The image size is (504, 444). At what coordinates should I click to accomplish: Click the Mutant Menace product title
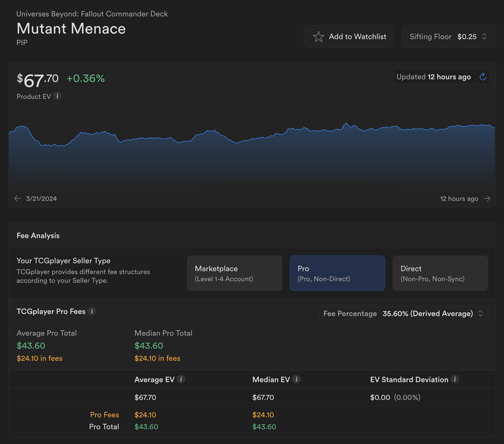pos(71,29)
